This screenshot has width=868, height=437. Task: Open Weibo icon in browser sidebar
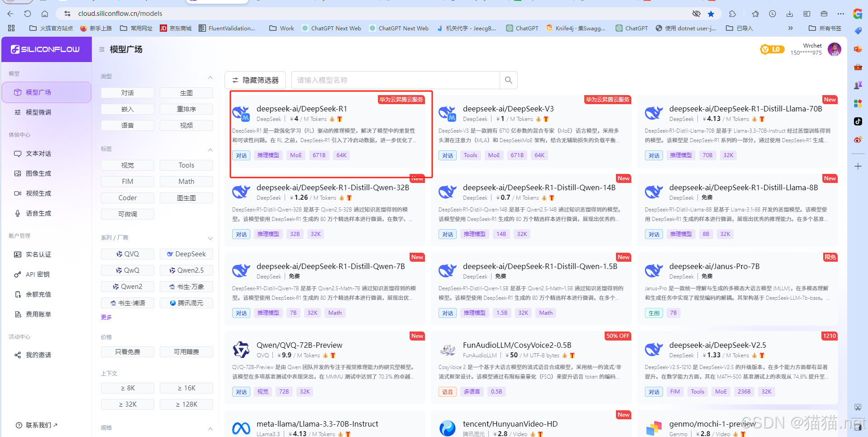(858, 139)
